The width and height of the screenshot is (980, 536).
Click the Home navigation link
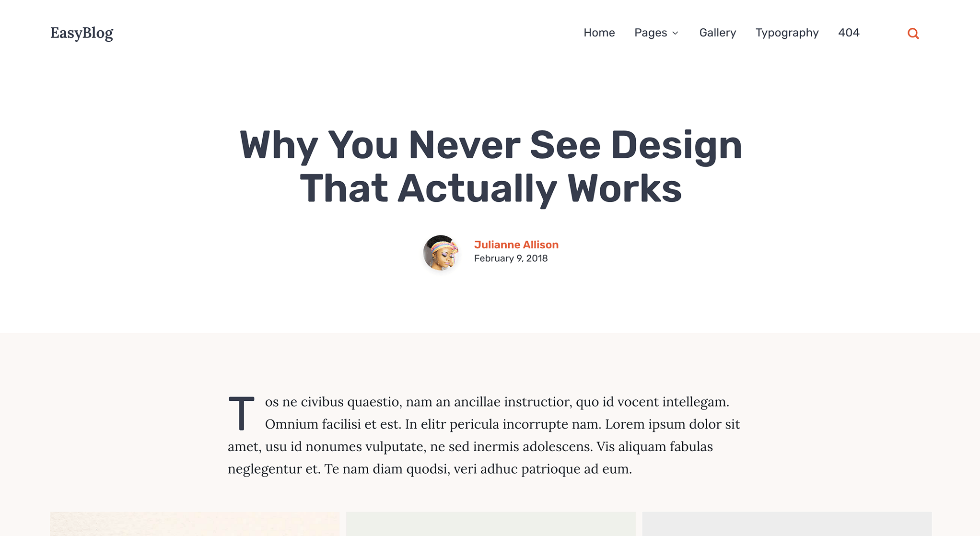point(598,32)
